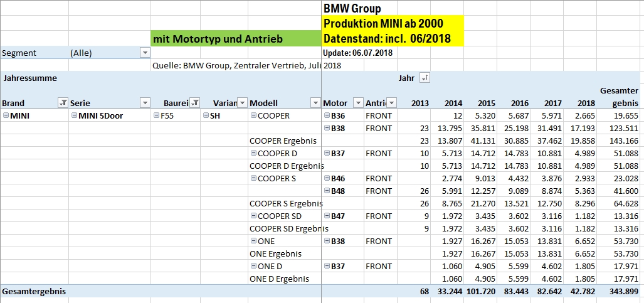The width and height of the screenshot is (644, 303).
Task: Collapse the B37 motor under COOPER D
Action: [x=327, y=153]
